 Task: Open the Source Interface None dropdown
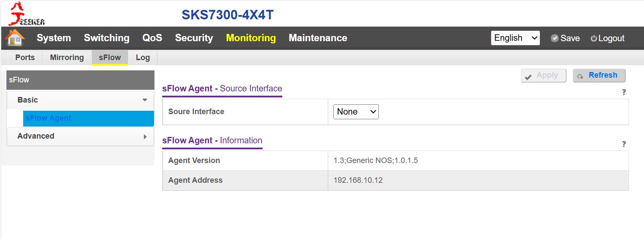click(356, 112)
